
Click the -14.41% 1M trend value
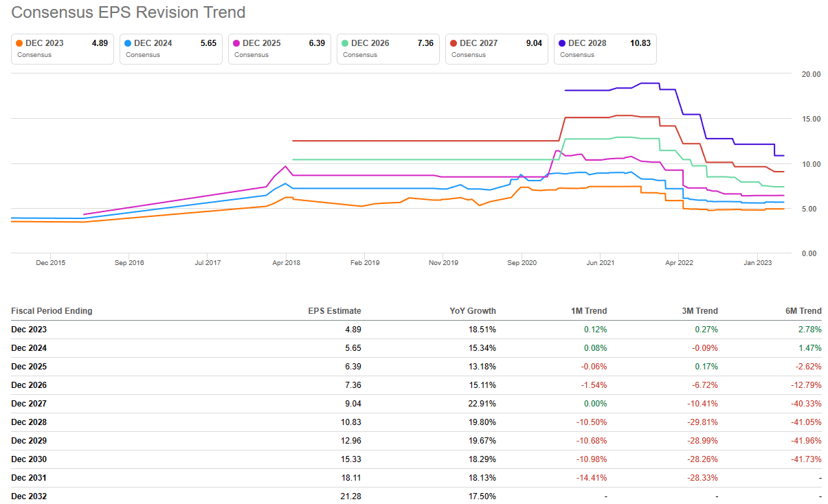pos(592,478)
